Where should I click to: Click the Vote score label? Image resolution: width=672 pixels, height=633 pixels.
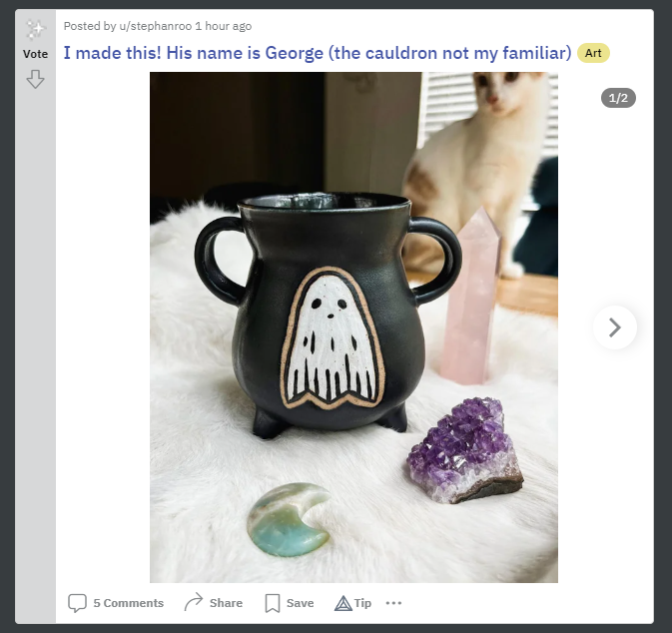(35, 54)
